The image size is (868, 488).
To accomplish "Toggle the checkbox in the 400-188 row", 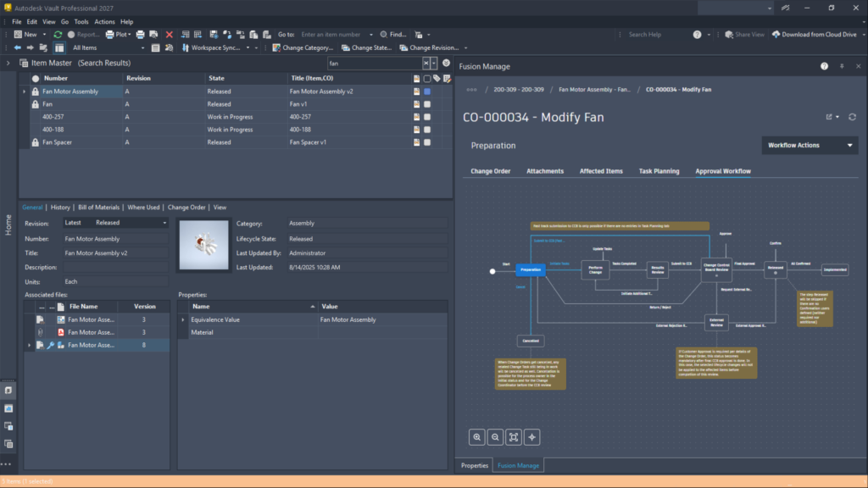I will (x=427, y=130).
